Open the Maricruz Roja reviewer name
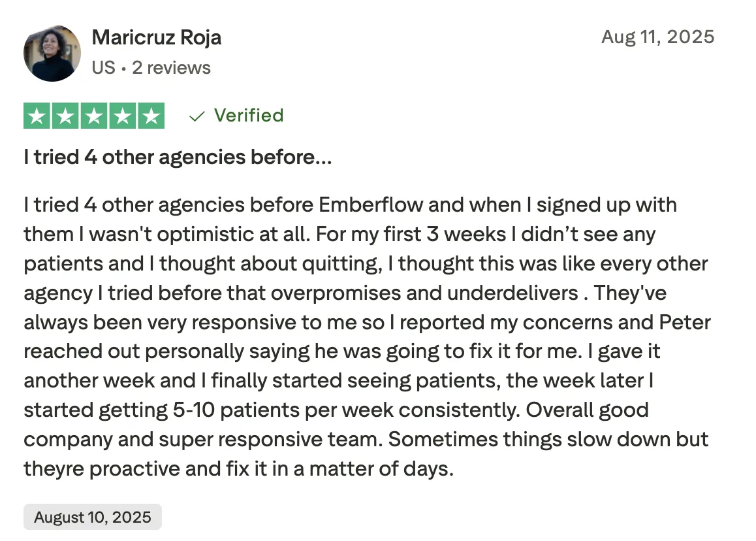Viewport: 756px width, 541px height. pyautogui.click(x=156, y=37)
